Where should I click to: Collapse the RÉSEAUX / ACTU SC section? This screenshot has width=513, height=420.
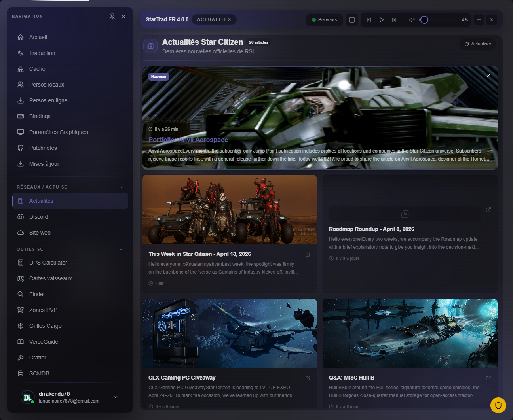point(121,187)
